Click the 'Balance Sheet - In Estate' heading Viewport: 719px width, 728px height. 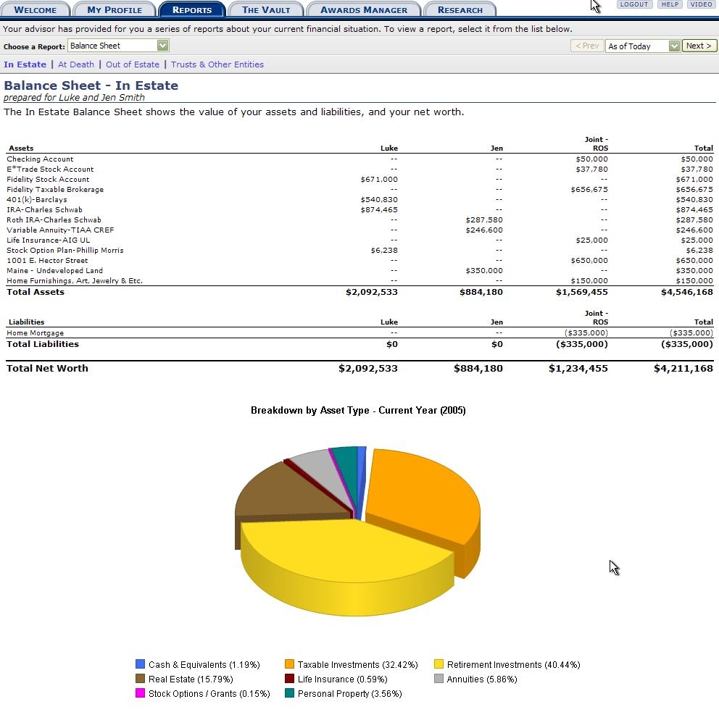click(x=91, y=85)
